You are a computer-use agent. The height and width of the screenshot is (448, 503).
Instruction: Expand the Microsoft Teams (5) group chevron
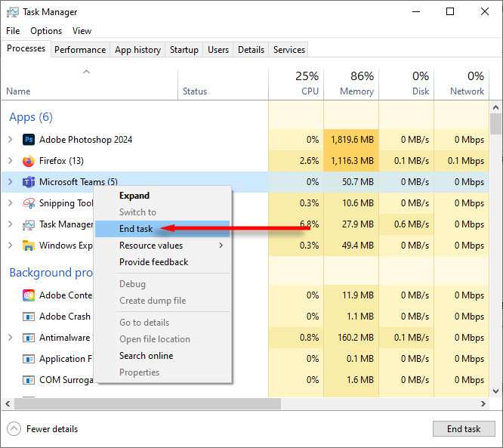pos(11,182)
